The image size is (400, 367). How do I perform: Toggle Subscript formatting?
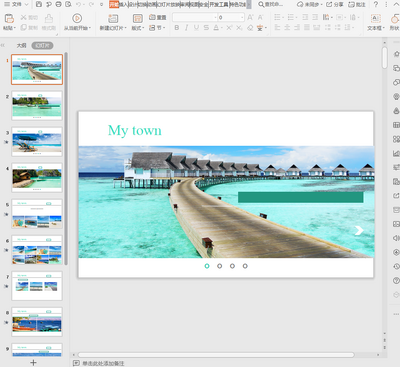tap(239, 28)
